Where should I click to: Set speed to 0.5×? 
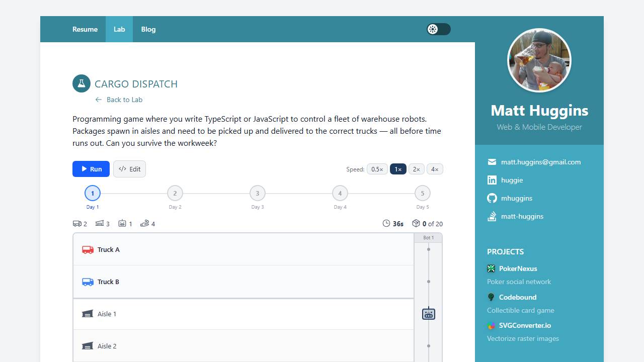(377, 169)
